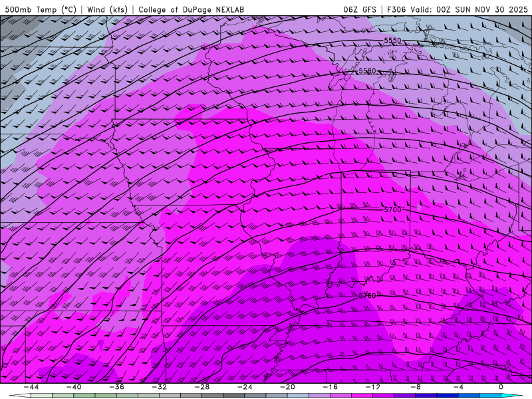532x399 pixels.
Task: Click the '500mb Temp (°C)' title text
Action: pyautogui.click(x=41, y=9)
